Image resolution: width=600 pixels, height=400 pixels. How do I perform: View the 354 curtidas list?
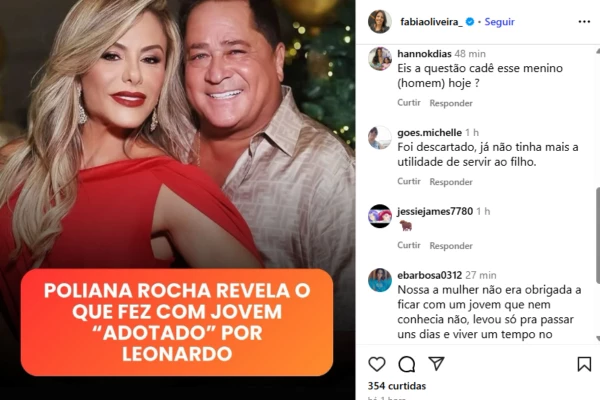(x=397, y=385)
